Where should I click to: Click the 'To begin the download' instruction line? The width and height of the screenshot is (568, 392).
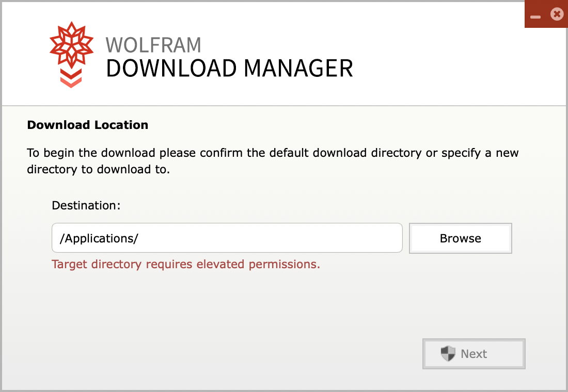[273, 153]
